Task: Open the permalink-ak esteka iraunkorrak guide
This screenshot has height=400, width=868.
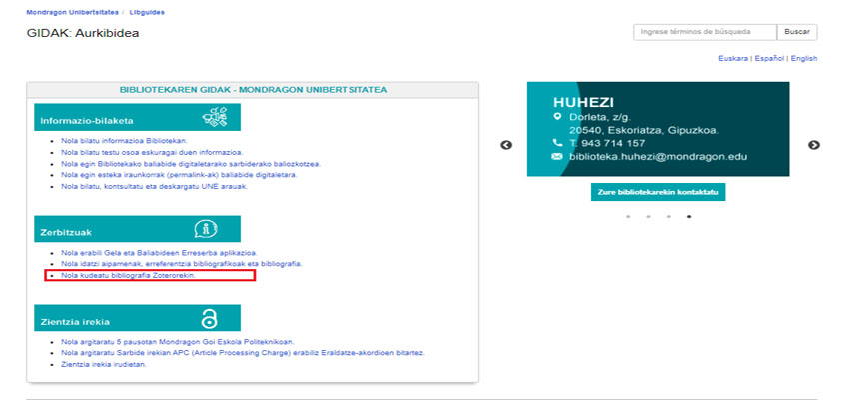Action: point(180,175)
